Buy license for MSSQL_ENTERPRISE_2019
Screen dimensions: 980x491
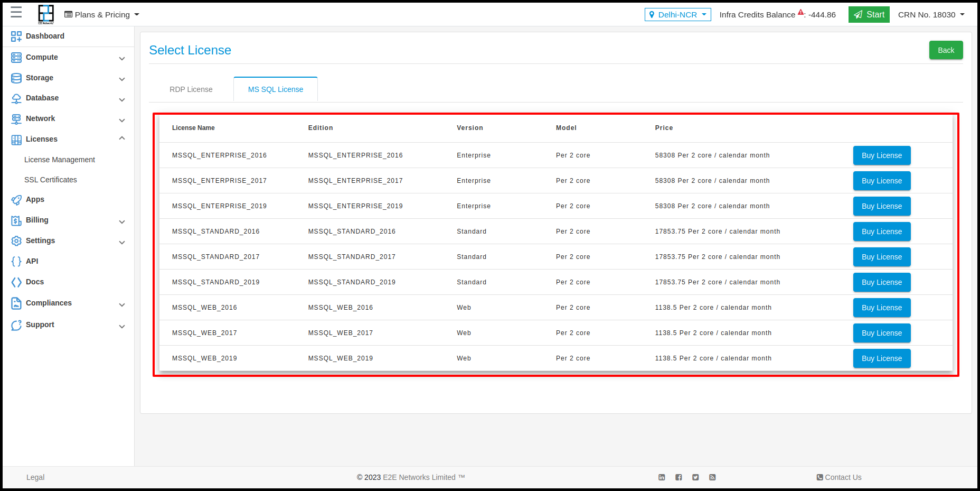point(882,206)
